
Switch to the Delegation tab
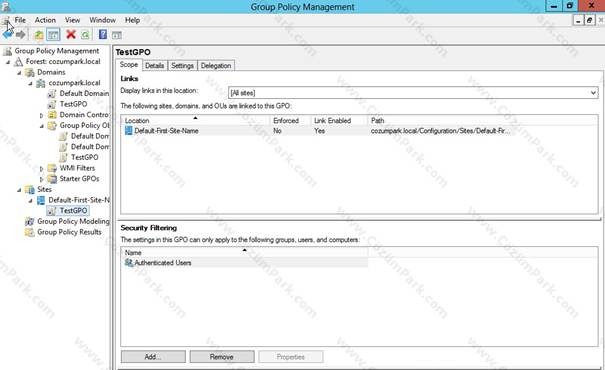[x=216, y=66]
